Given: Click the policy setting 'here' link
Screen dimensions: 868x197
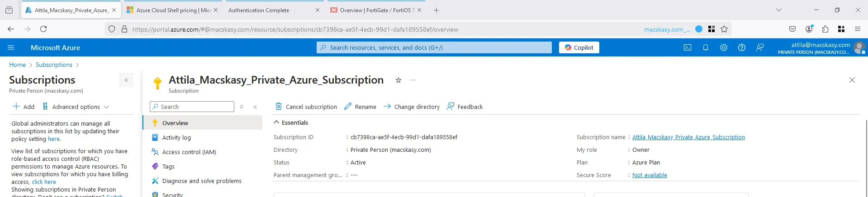Looking at the screenshot, I should point(53,139).
